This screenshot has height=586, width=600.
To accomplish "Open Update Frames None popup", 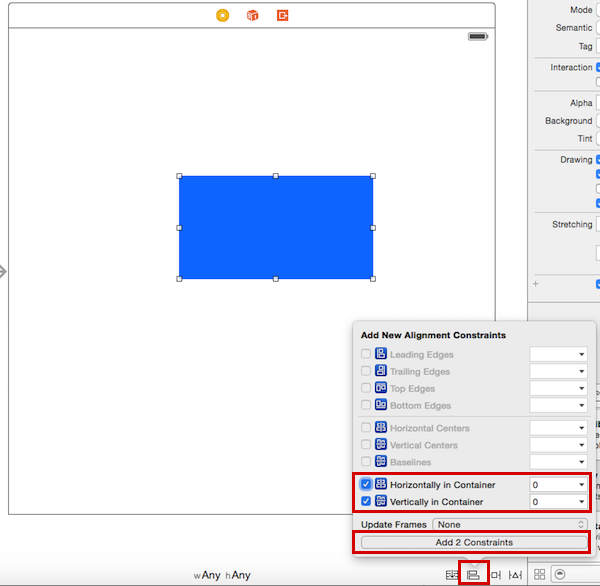I will point(510,524).
